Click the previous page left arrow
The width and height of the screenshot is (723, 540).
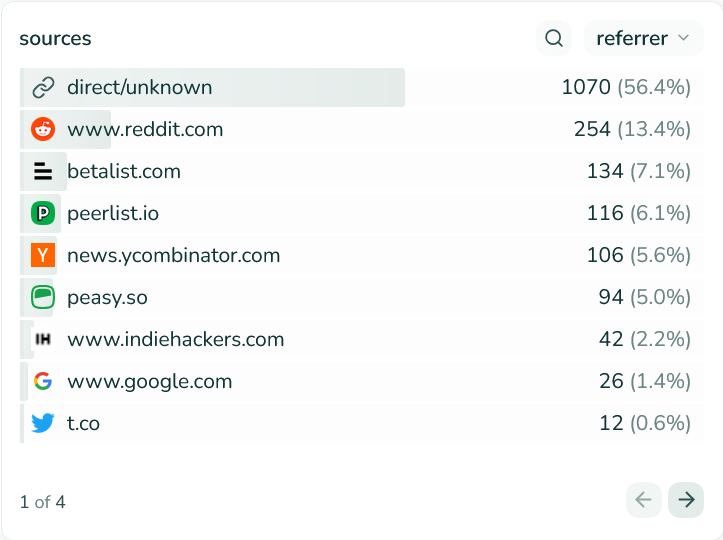644,500
